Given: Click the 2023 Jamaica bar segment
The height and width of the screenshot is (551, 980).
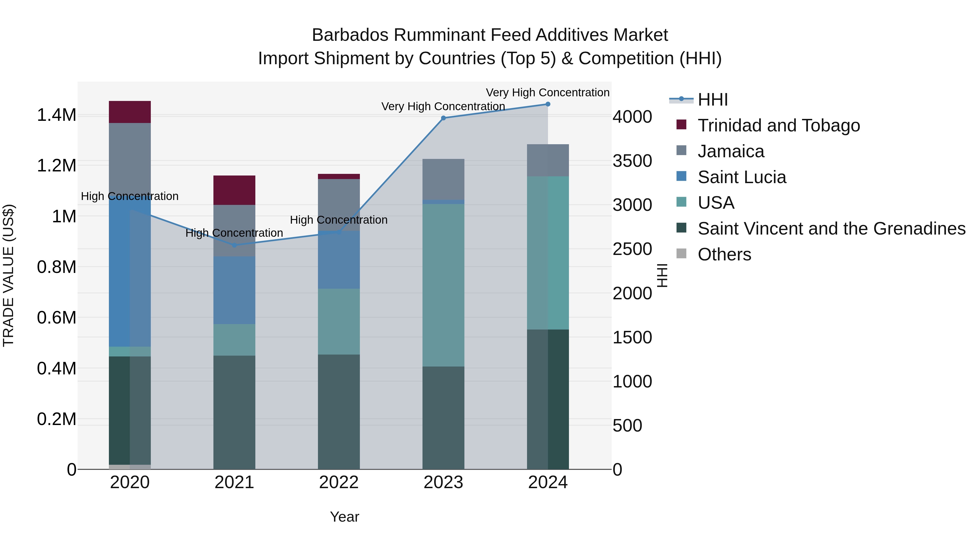Looking at the screenshot, I should [443, 179].
